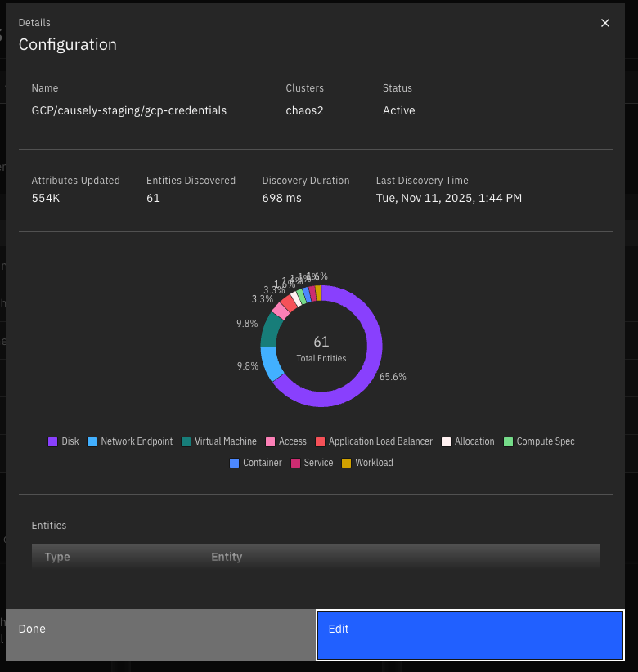Image resolution: width=638 pixels, height=672 pixels.
Task: Select the Entity column header in Entities table
Action: pyautogui.click(x=226, y=557)
